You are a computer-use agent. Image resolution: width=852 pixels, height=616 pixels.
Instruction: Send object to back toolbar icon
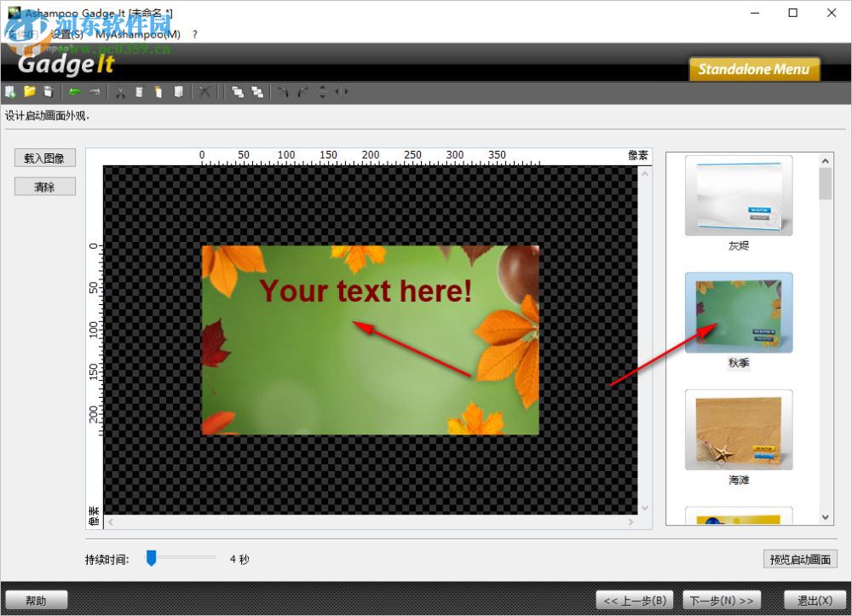pyautogui.click(x=257, y=92)
